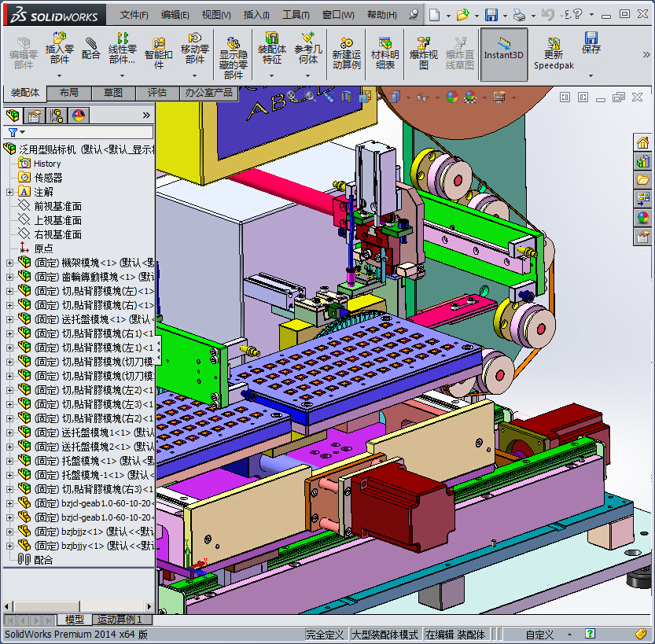Screen dimensions: 655x644
Task: Open dropdown under Linear Component Pattern
Action: [x=123, y=75]
